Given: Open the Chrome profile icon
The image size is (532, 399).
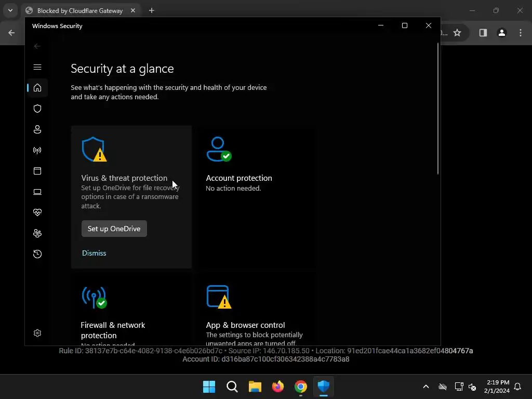Looking at the screenshot, I should (502, 33).
